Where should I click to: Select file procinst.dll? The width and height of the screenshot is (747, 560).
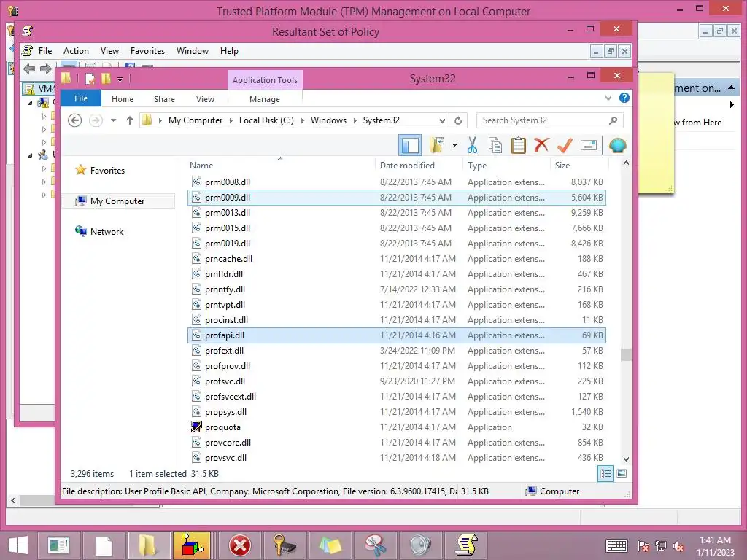(x=397, y=320)
